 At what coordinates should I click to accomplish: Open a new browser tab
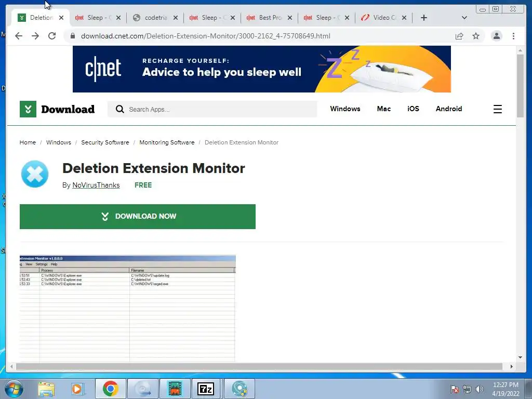424,18
